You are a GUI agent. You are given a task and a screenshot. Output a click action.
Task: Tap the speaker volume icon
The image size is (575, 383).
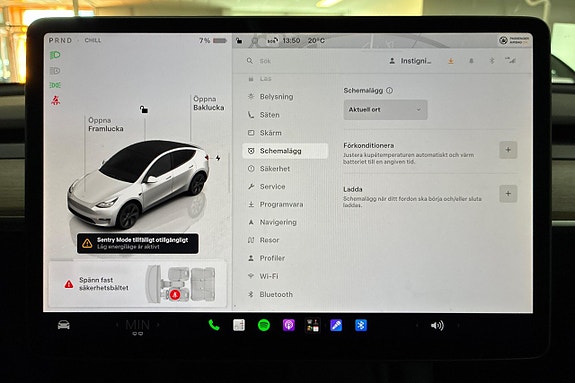point(437,325)
